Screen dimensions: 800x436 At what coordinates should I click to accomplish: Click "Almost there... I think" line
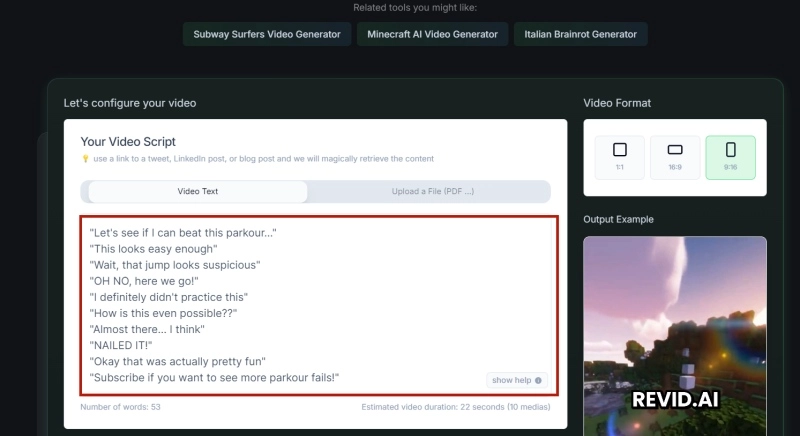147,329
